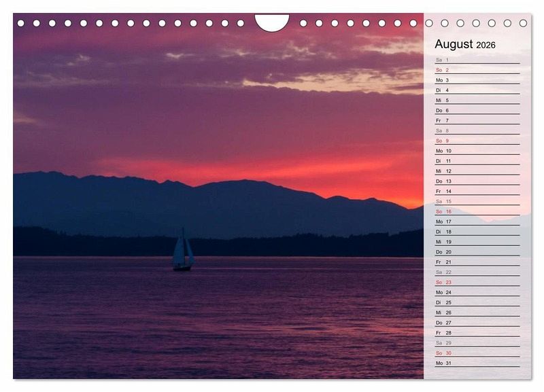Pick the "Mi 12" date entry
The height and width of the screenshot is (392, 544).
pos(477,171)
